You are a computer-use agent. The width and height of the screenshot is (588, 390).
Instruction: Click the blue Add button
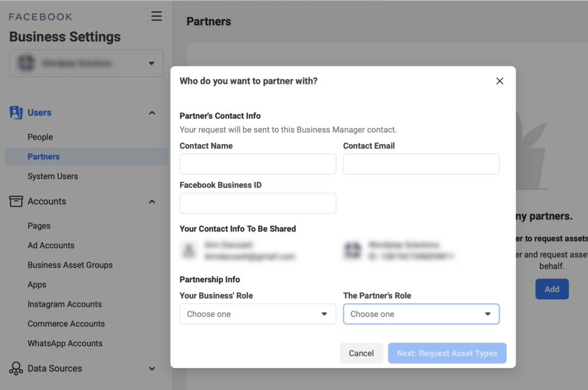[552, 289]
